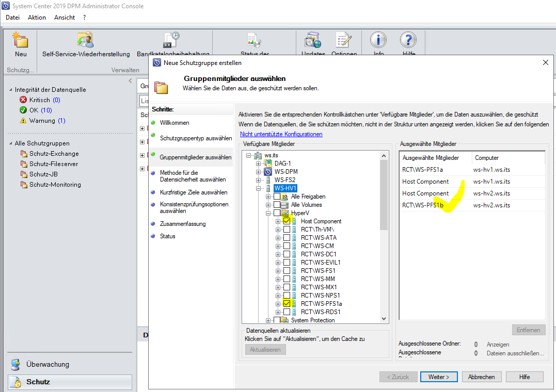Image resolution: width=556 pixels, height=392 pixels.
Task: Collapse Integrität der Datenquelle section
Action: coord(11,90)
